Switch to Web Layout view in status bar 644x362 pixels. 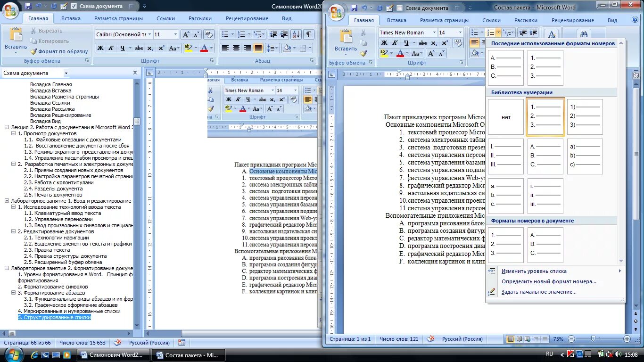click(528, 339)
